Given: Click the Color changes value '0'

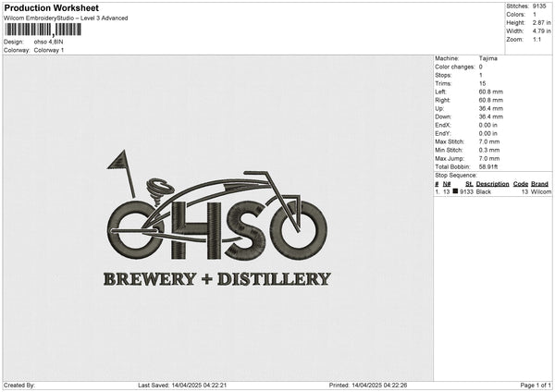Looking at the screenshot, I should (x=481, y=67).
